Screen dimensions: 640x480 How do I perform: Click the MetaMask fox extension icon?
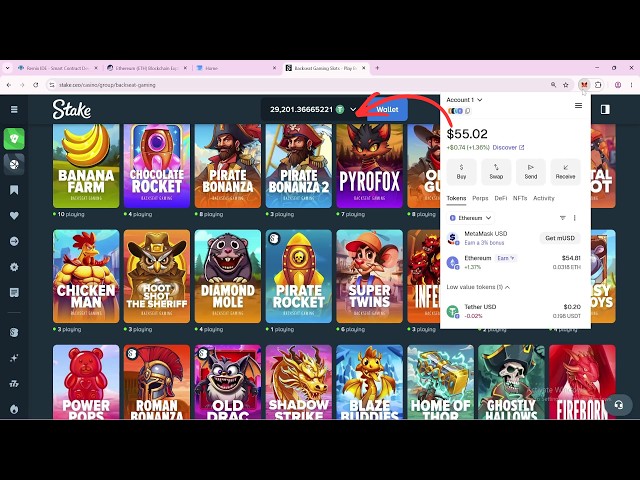pyautogui.click(x=584, y=85)
